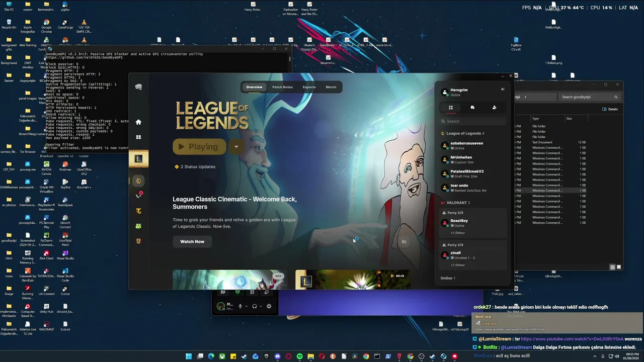644x362 pixels.
Task: Select friend tear undo
Action: pos(473,188)
